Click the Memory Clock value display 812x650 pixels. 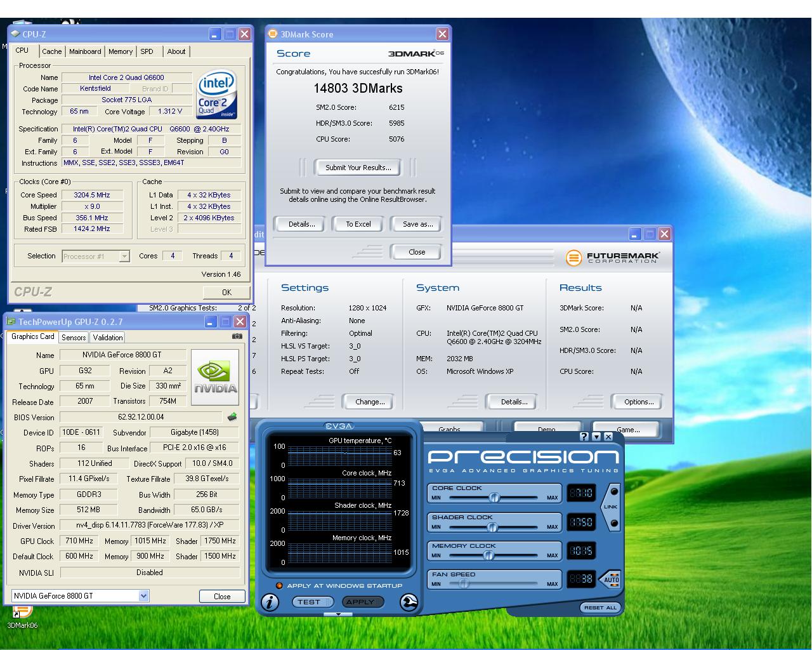pos(581,550)
